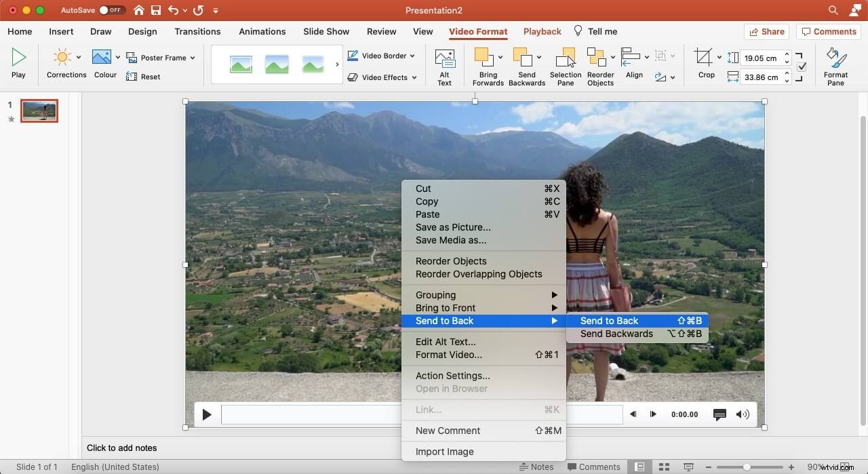Open the Video Effects menu

(382, 77)
